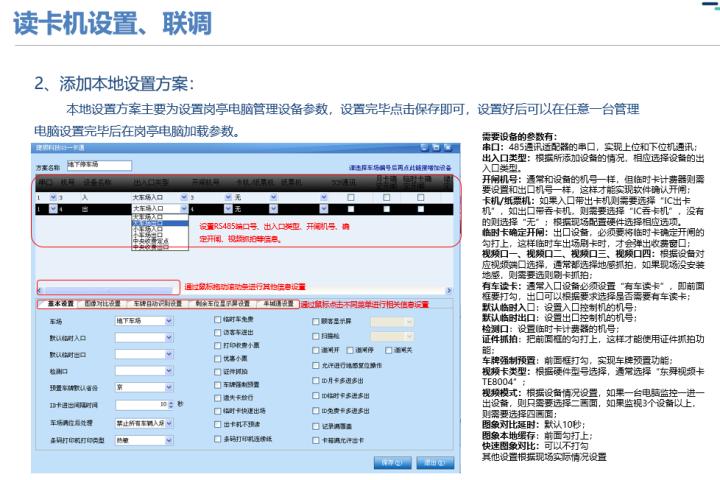720x480 pixels.
Task: Enable the 顾客显示屏 checkbox
Action: (x=316, y=322)
